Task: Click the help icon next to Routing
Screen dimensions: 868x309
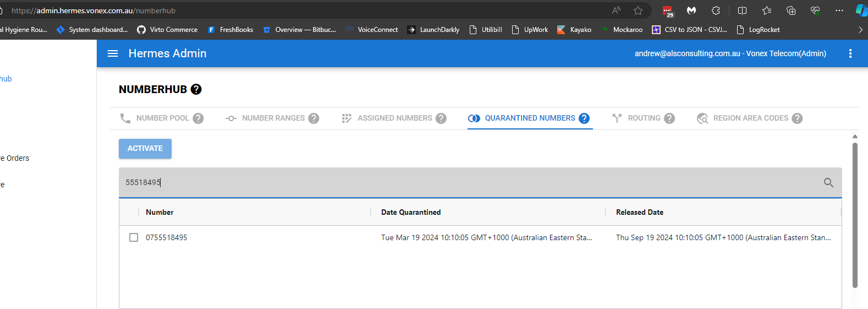Action: tap(669, 118)
